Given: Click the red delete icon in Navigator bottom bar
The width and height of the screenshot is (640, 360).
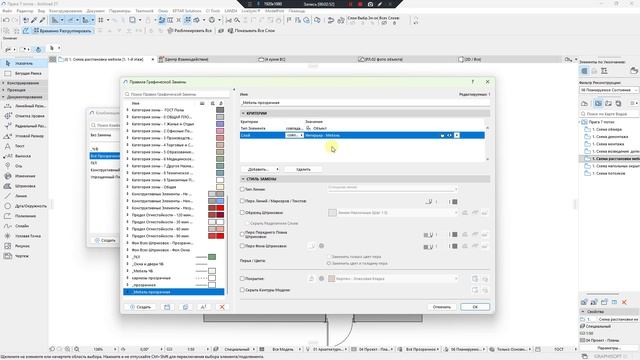Looking at the screenshot, I should tap(624, 302).
